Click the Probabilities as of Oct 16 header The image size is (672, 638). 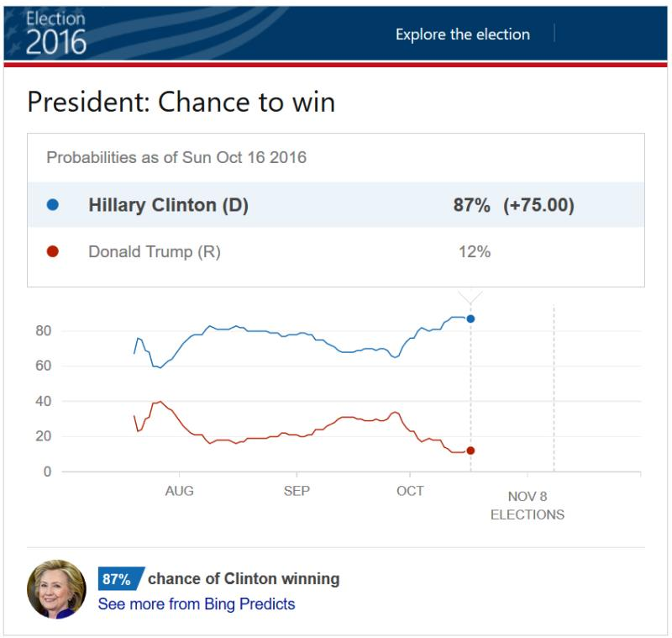[x=176, y=157]
